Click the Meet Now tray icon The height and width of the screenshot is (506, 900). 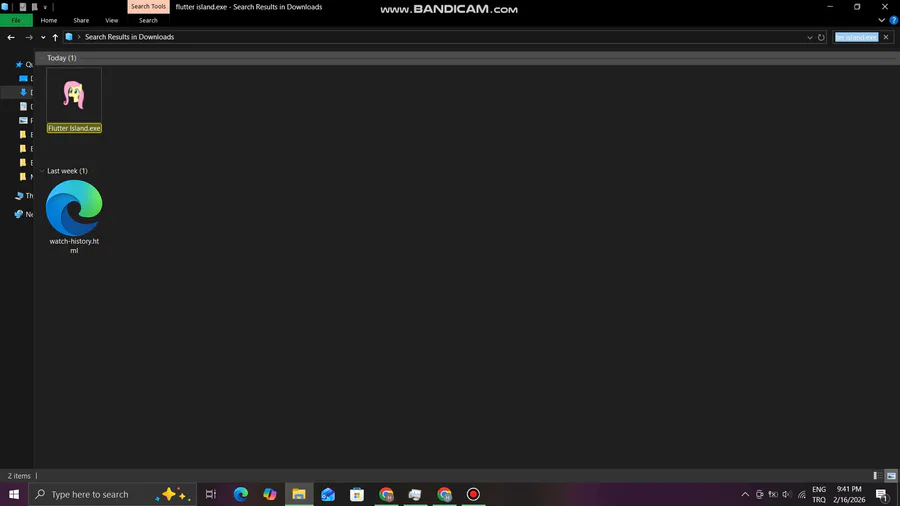point(759,494)
